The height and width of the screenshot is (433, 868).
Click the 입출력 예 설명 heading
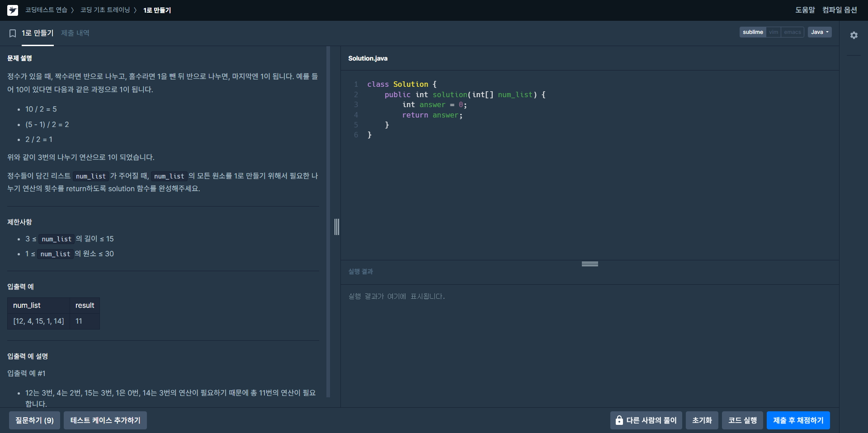(28, 356)
